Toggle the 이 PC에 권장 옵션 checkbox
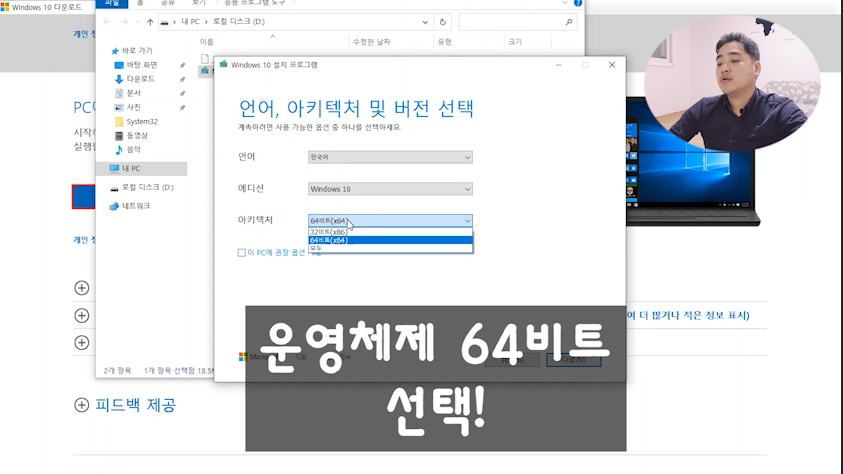 click(241, 253)
